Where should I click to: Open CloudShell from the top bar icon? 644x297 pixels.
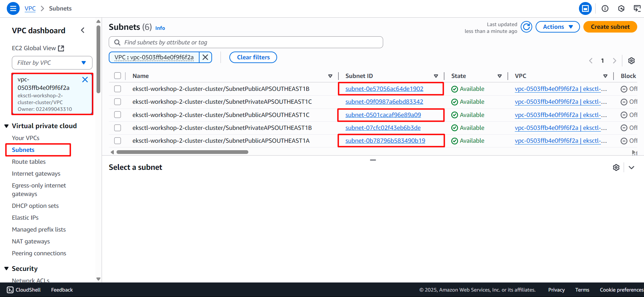(637, 8)
